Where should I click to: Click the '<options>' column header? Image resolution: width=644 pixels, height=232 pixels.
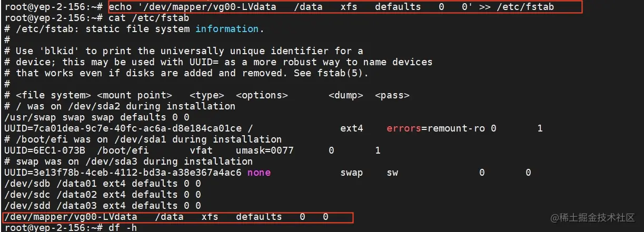pos(262,95)
